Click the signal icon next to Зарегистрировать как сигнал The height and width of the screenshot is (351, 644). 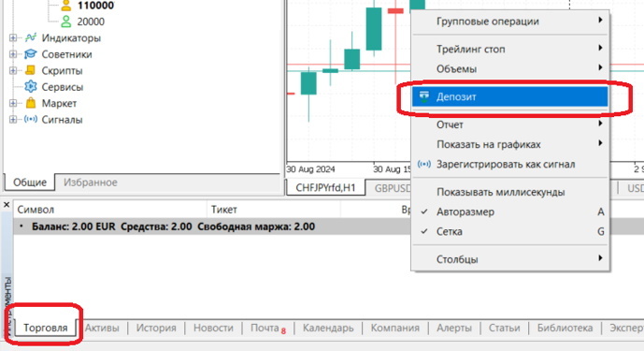[423, 164]
